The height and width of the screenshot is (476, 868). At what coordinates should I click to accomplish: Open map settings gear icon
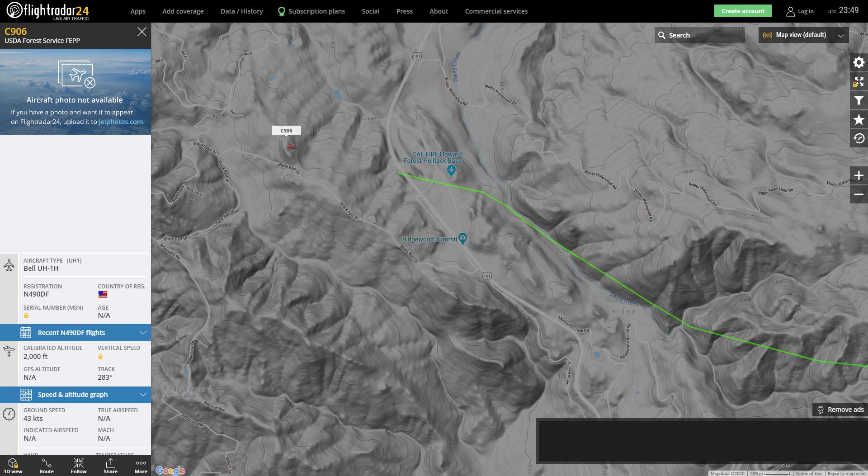tap(859, 62)
